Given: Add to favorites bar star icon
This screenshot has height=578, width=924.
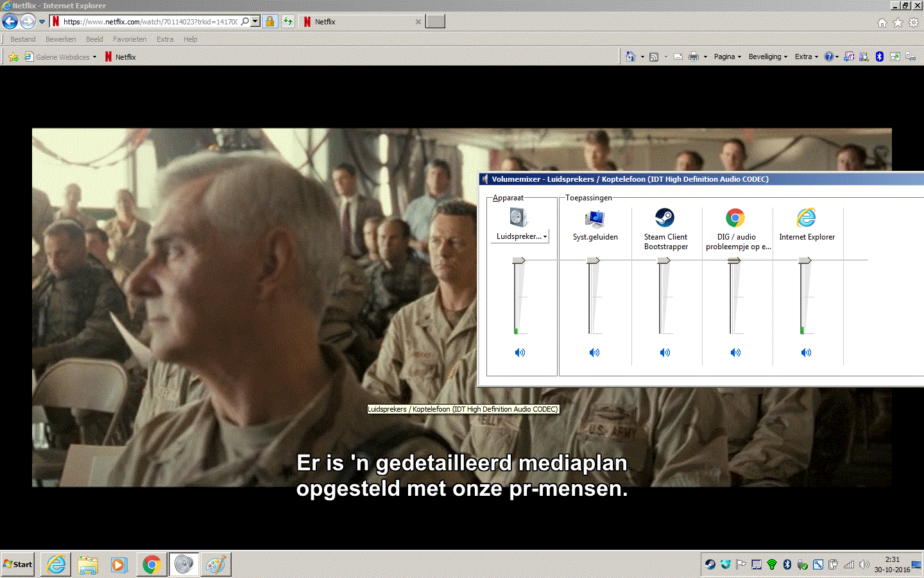Looking at the screenshot, I should (x=13, y=57).
